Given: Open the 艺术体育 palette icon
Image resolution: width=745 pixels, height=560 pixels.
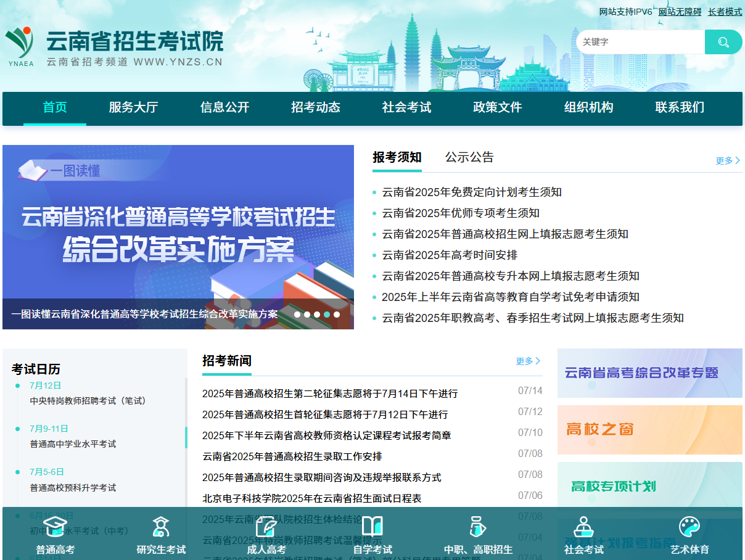Looking at the screenshot, I should pos(689,527).
